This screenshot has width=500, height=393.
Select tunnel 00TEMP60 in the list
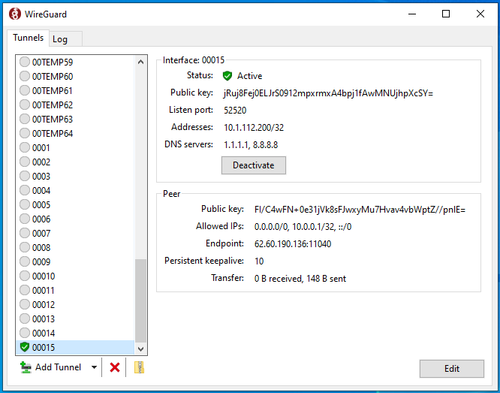point(75,76)
